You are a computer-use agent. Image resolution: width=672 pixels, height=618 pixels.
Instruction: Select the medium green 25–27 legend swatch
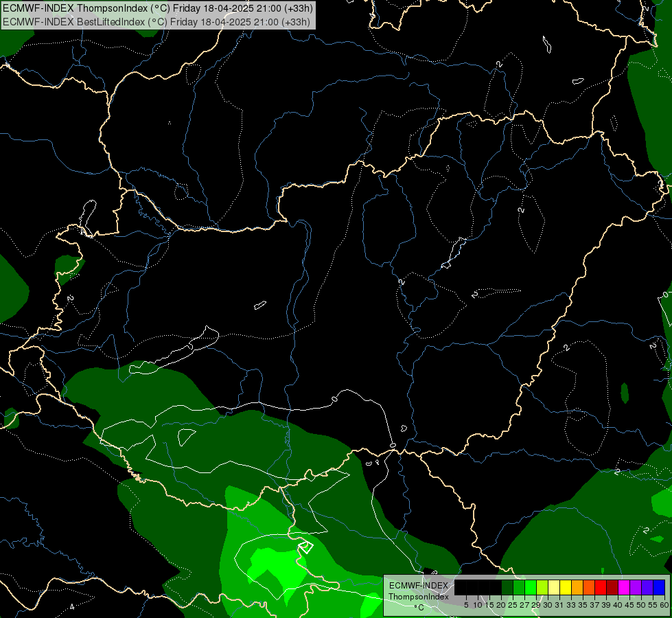click(519, 587)
